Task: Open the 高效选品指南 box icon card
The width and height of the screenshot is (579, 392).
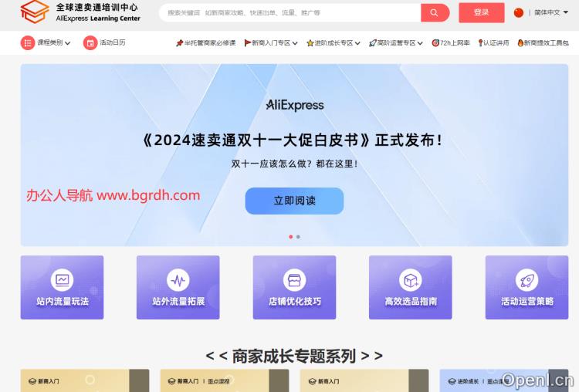Action: (410, 287)
